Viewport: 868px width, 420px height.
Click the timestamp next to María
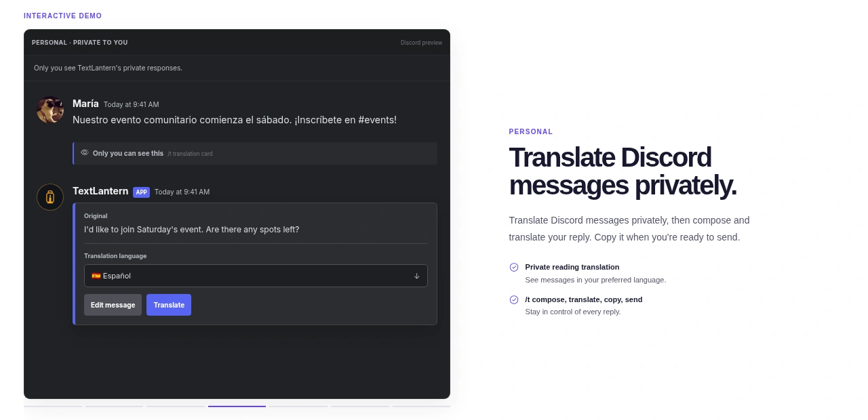(x=131, y=105)
